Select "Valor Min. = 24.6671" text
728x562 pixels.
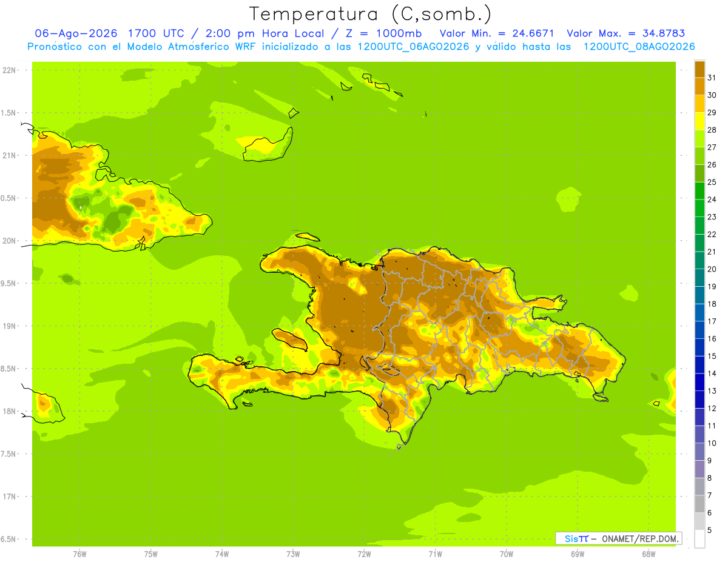497,33
